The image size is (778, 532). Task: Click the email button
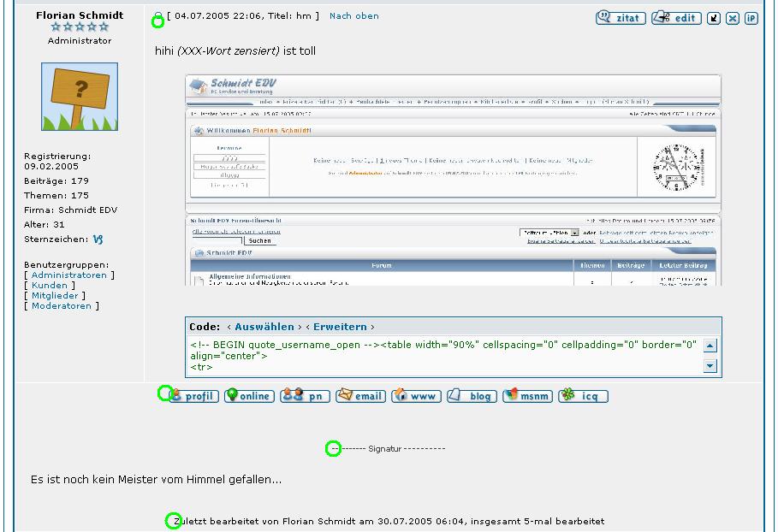click(360, 396)
